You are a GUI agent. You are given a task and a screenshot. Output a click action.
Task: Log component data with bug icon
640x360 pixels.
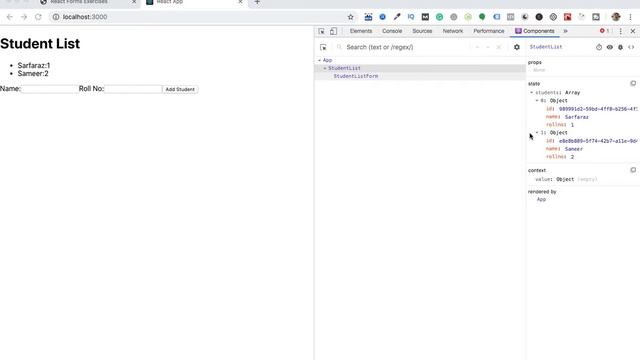point(620,47)
